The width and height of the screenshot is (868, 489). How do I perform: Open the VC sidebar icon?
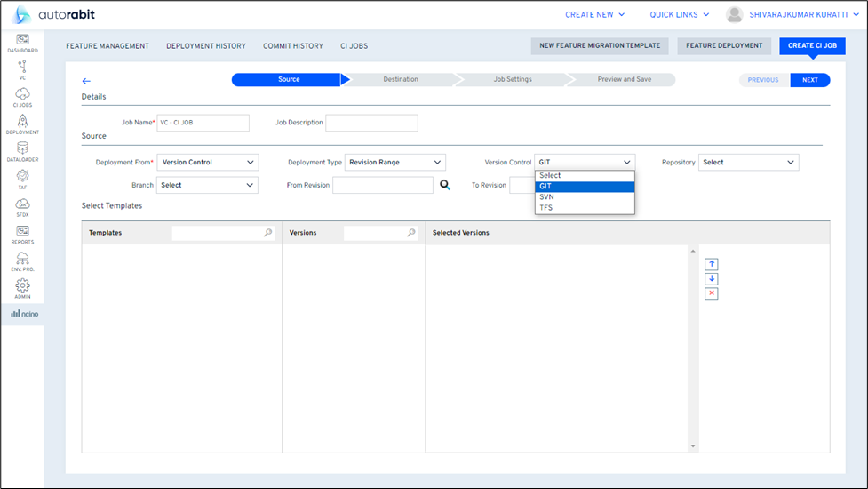click(x=22, y=69)
